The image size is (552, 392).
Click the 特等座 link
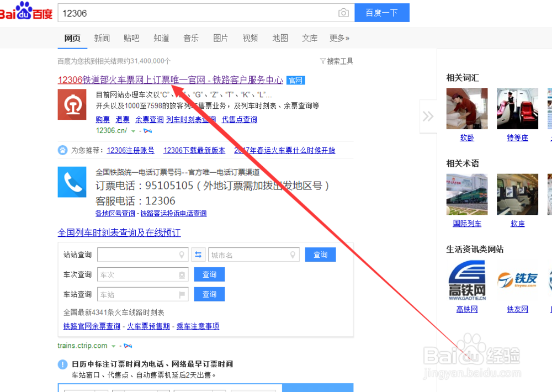click(x=518, y=137)
